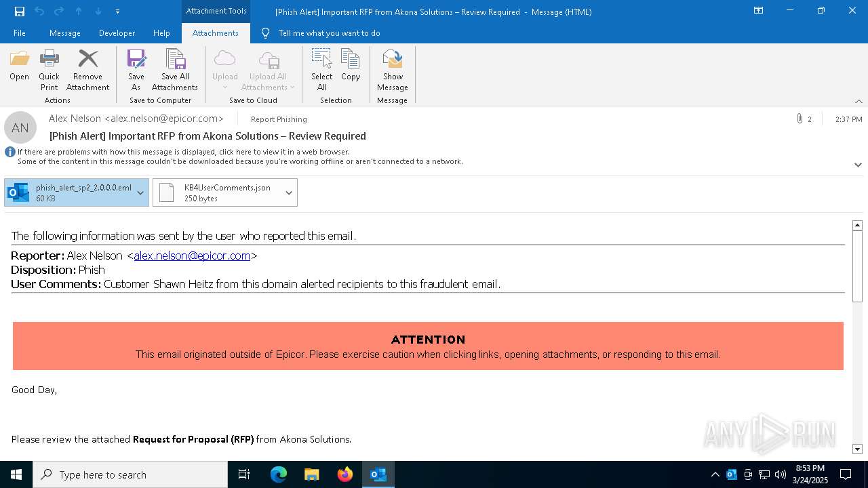
Task: Click the taskbar search box
Action: click(x=130, y=474)
